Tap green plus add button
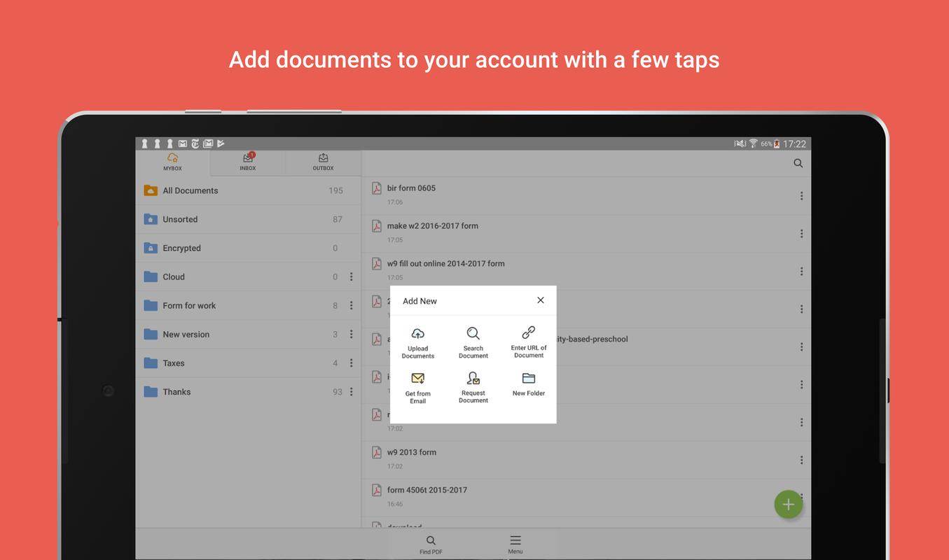The width and height of the screenshot is (949, 560). [788, 504]
